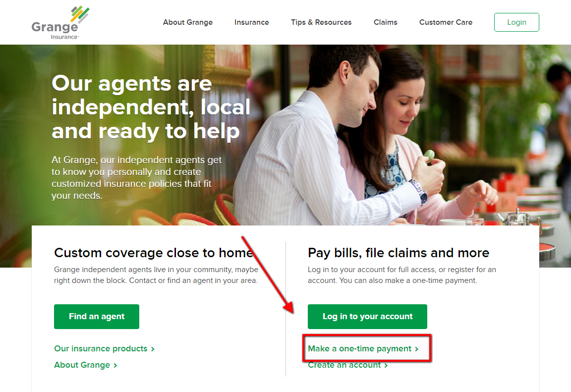
Task: Click the Grange Insurance logo
Action: click(x=60, y=23)
